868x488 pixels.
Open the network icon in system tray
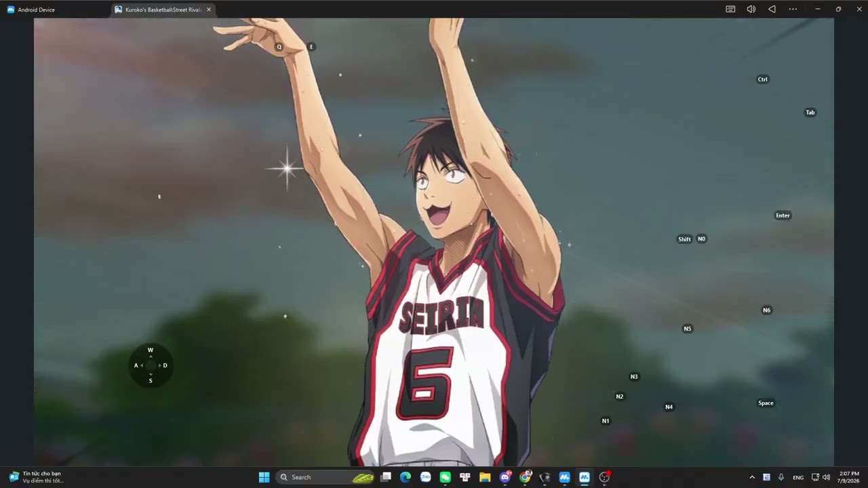pos(815,477)
